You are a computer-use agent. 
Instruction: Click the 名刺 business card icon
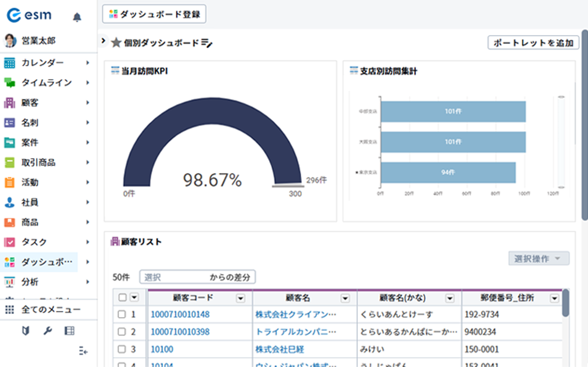tap(10, 123)
